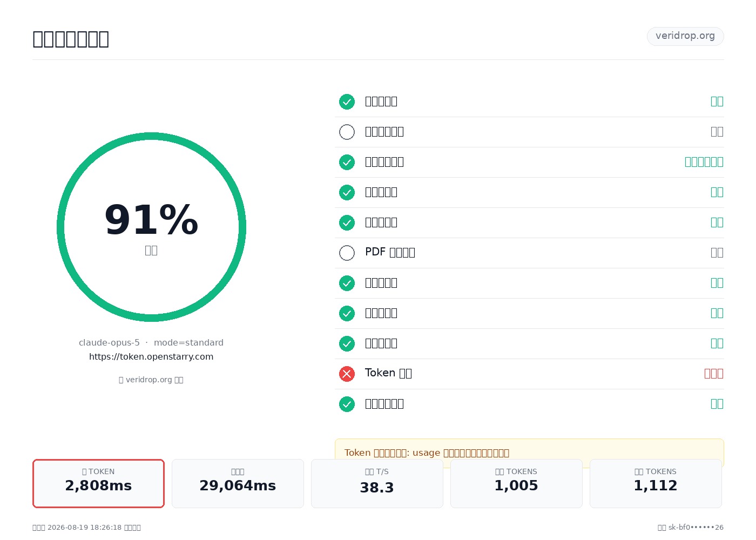
Task: Select the red-outlined 2,808ms TOKEN card
Action: tap(98, 483)
